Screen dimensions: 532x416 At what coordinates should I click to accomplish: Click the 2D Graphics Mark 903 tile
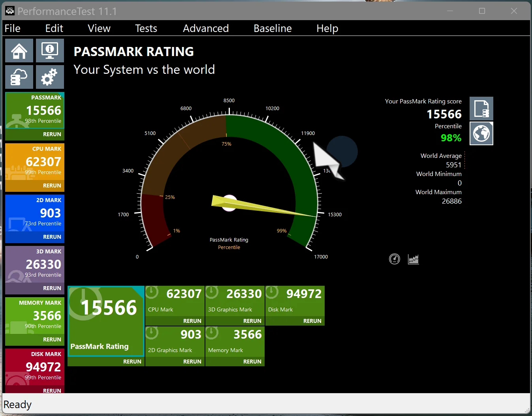175,341
